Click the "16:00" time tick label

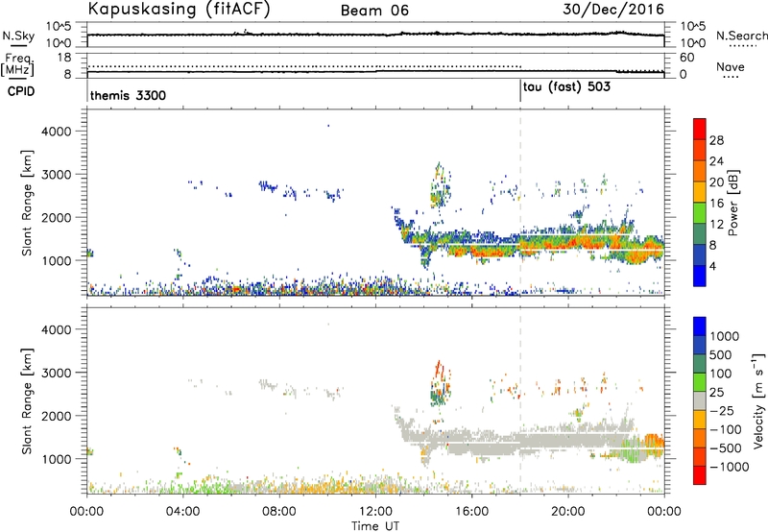pyautogui.click(x=471, y=512)
